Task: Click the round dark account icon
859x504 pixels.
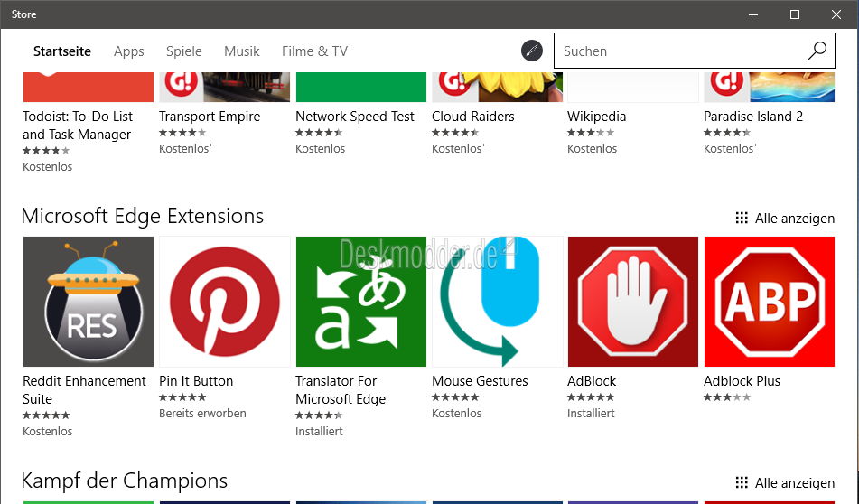Action: click(x=531, y=51)
